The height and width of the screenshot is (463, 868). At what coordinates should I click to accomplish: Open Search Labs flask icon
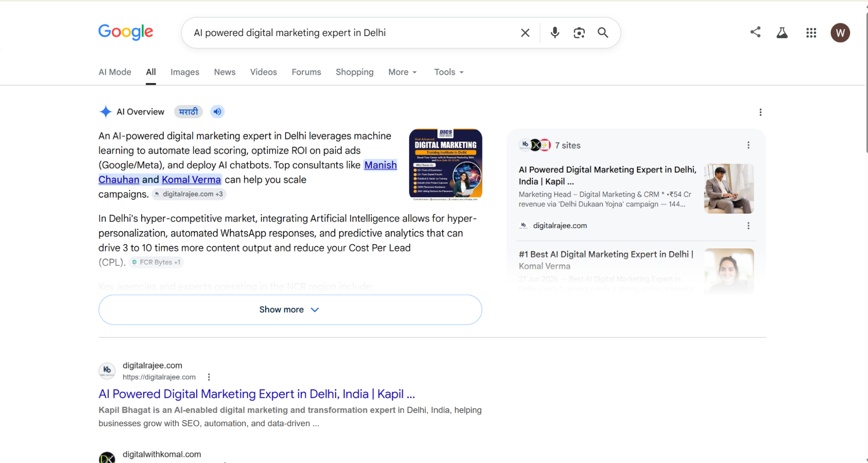tap(782, 33)
